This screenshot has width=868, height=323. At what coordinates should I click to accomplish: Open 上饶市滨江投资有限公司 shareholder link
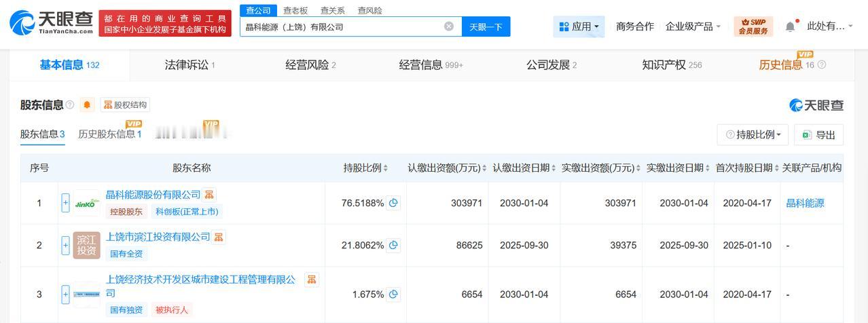pyautogui.click(x=158, y=237)
